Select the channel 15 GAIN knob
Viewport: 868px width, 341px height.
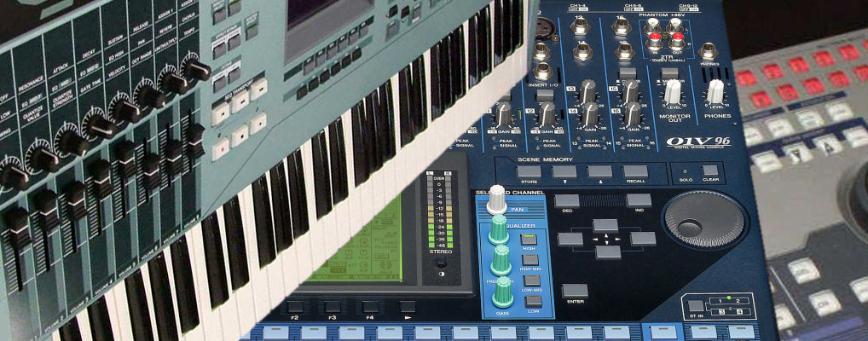tap(630, 90)
